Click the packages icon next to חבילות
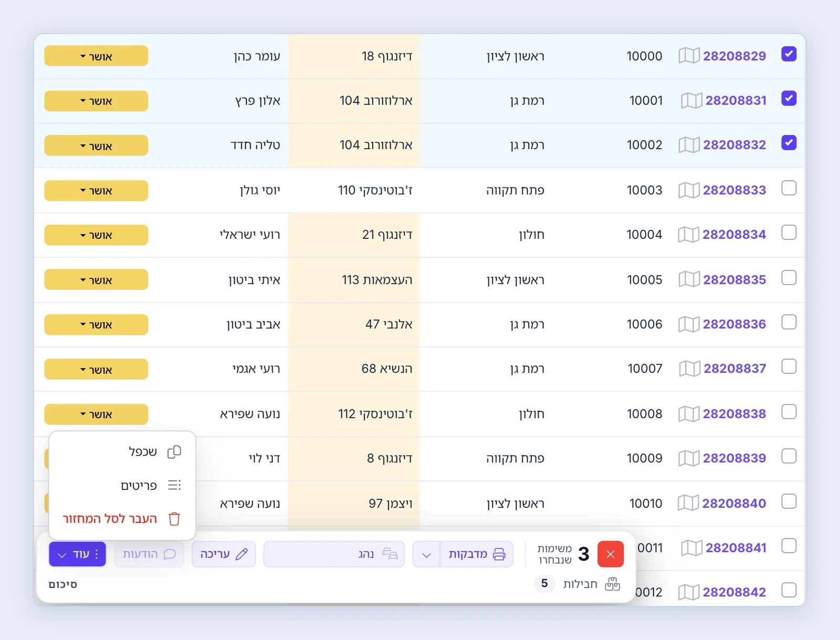This screenshot has height=640, width=840. 613,584
